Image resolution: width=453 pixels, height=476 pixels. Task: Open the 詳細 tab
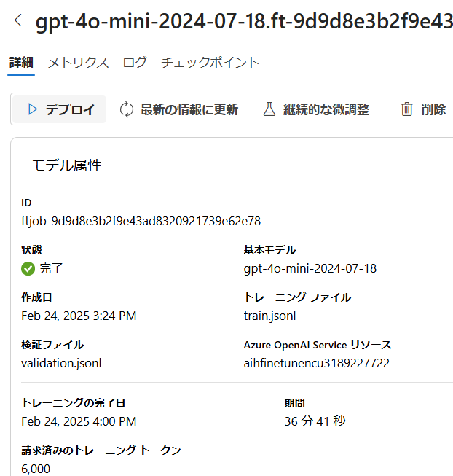click(x=21, y=63)
